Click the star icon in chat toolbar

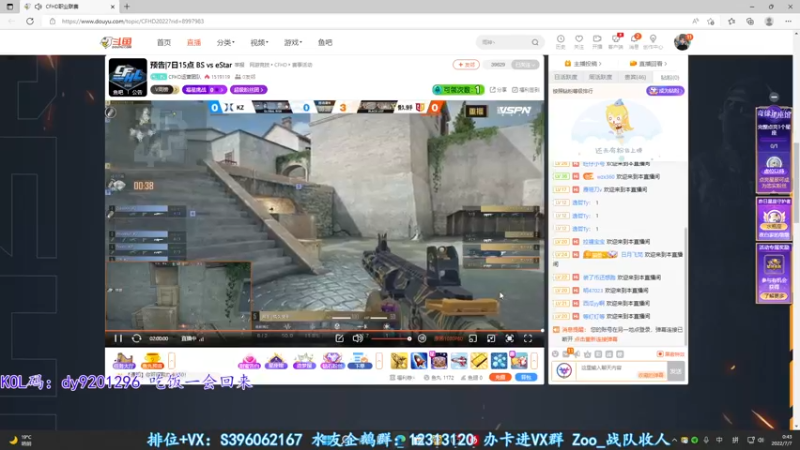(x=587, y=354)
